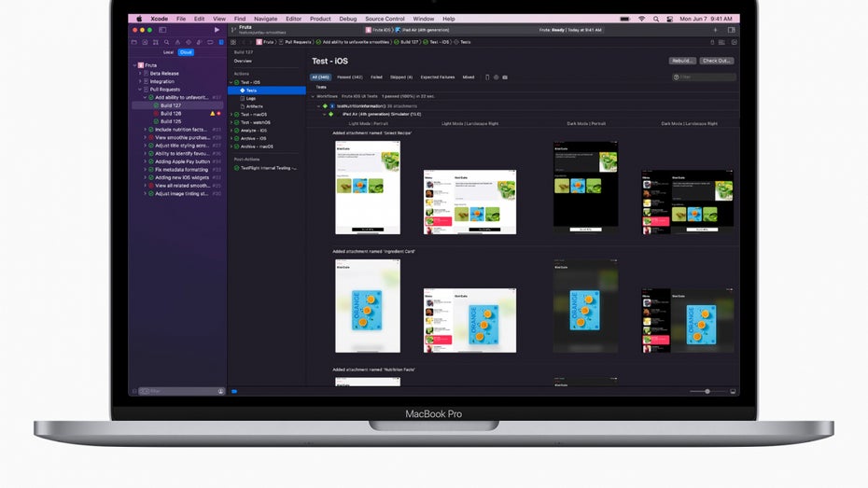The height and width of the screenshot is (488, 868).
Task: Click the device filter icon beside Mixed
Action: pyautogui.click(x=487, y=77)
